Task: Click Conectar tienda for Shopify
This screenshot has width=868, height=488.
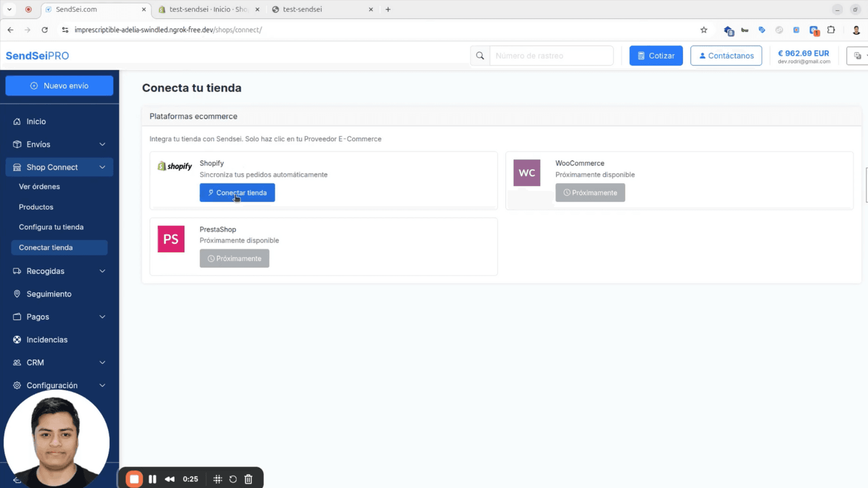Action: point(237,192)
